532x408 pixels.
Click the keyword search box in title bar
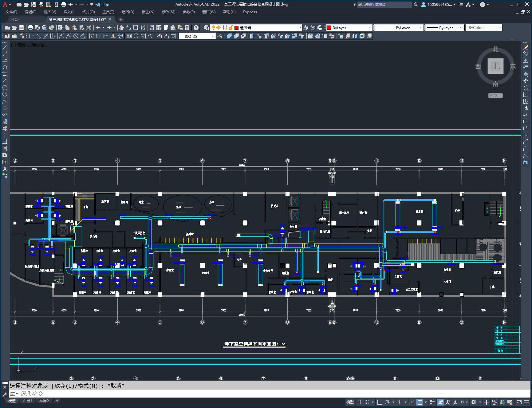tap(384, 4)
